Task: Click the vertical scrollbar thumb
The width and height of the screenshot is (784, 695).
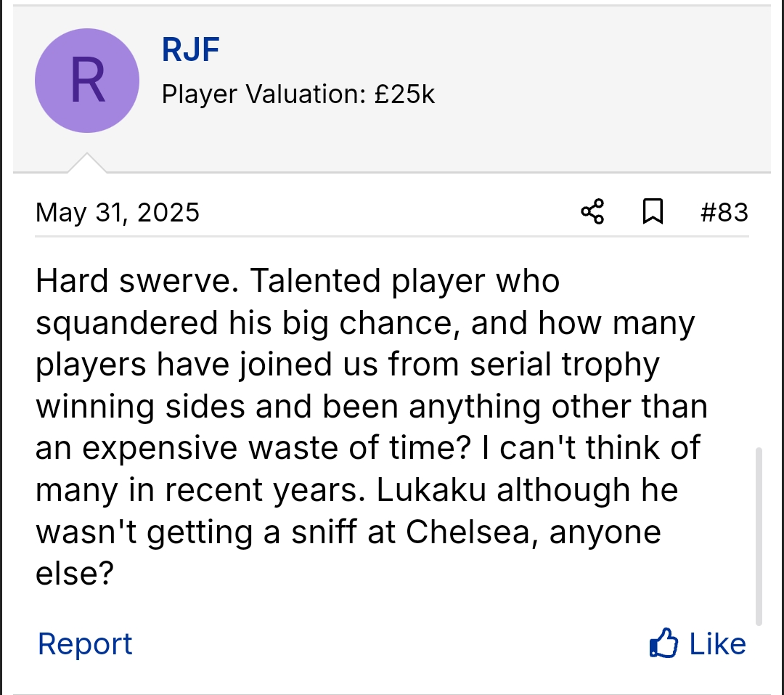Action: click(x=759, y=536)
